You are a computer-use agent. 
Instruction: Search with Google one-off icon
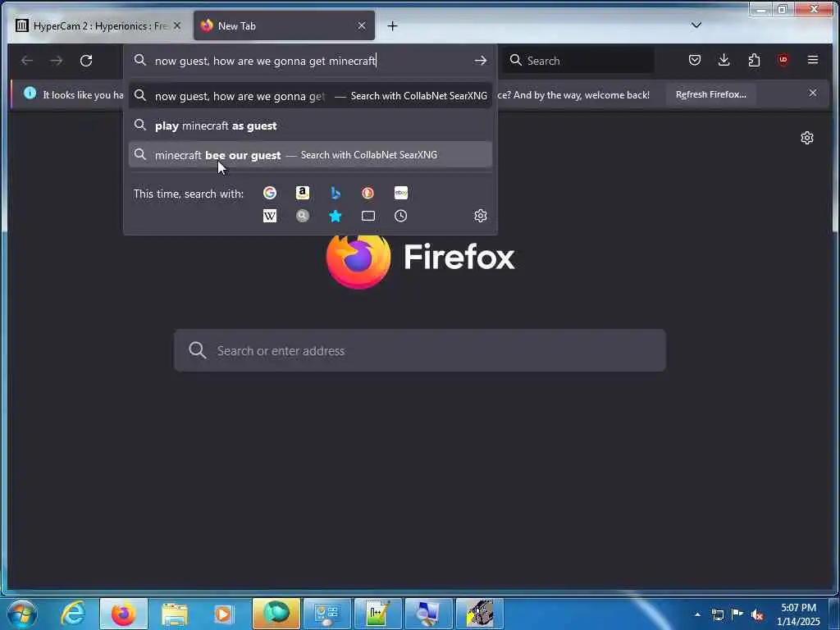270,193
